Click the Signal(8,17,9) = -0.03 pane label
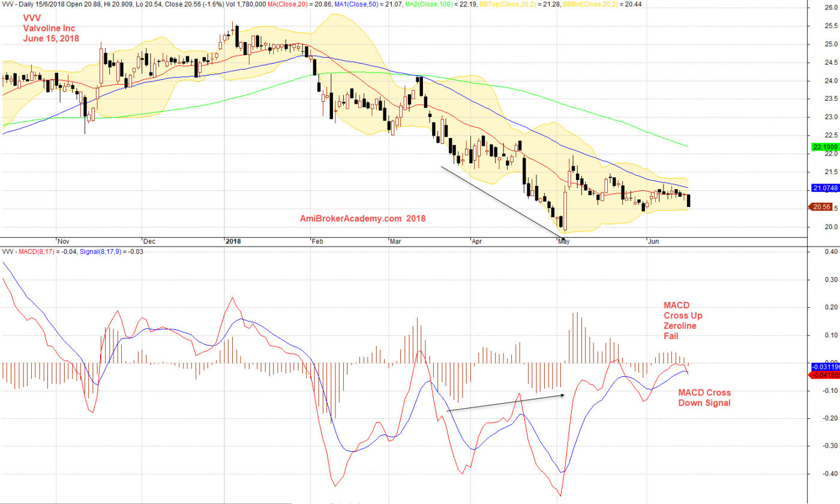840x504 pixels. pyautogui.click(x=111, y=251)
